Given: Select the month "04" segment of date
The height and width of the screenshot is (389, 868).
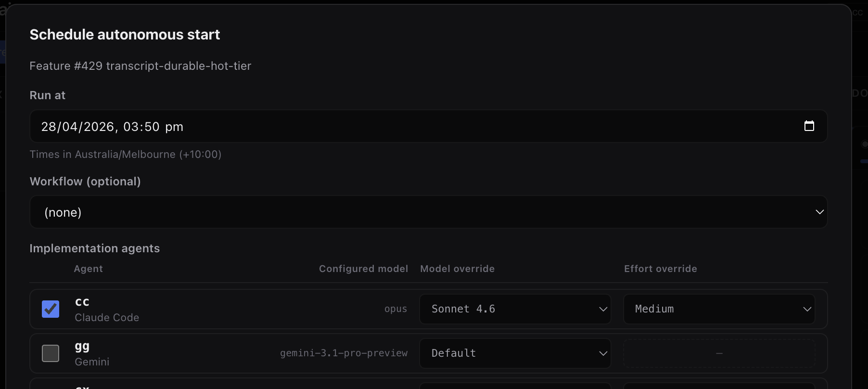Looking at the screenshot, I should pyautogui.click(x=70, y=127).
